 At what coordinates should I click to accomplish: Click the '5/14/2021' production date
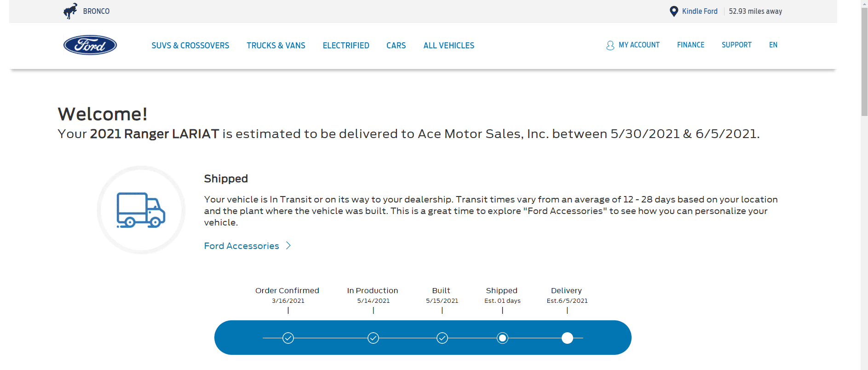pyautogui.click(x=374, y=301)
